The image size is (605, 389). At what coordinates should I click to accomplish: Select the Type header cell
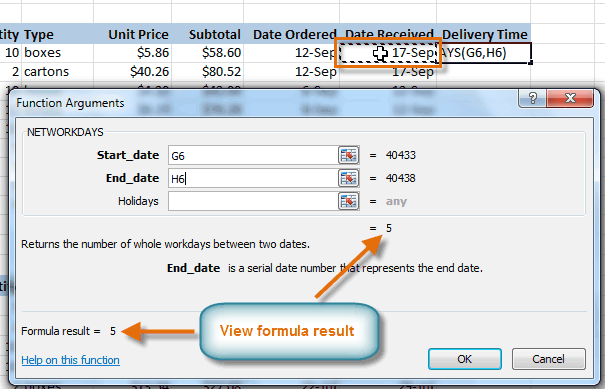click(x=57, y=34)
